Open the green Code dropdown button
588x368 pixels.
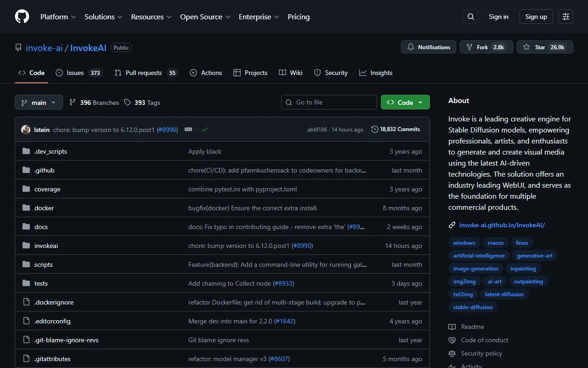click(405, 103)
